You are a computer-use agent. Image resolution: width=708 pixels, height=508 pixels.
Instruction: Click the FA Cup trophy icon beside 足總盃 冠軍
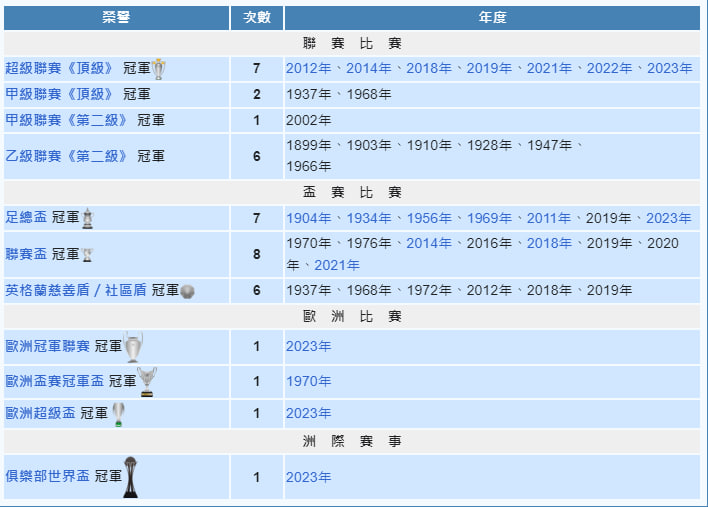coord(88,218)
